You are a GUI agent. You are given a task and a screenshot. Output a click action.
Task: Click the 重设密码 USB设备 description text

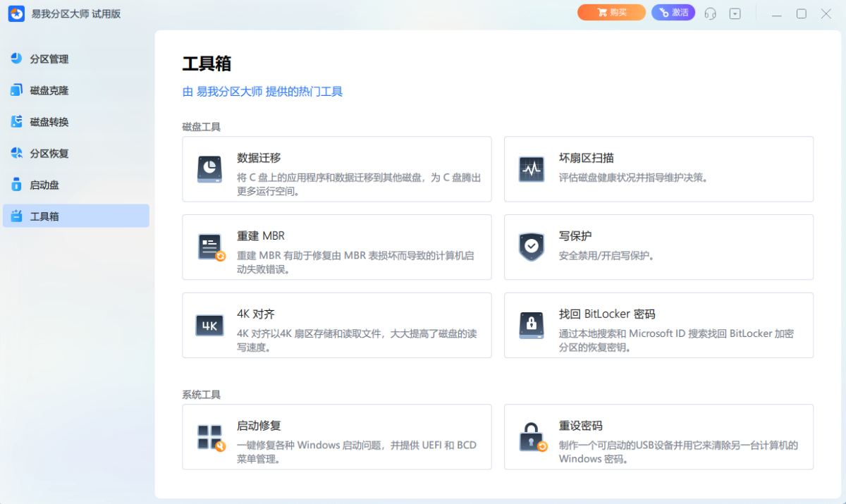[678, 452]
